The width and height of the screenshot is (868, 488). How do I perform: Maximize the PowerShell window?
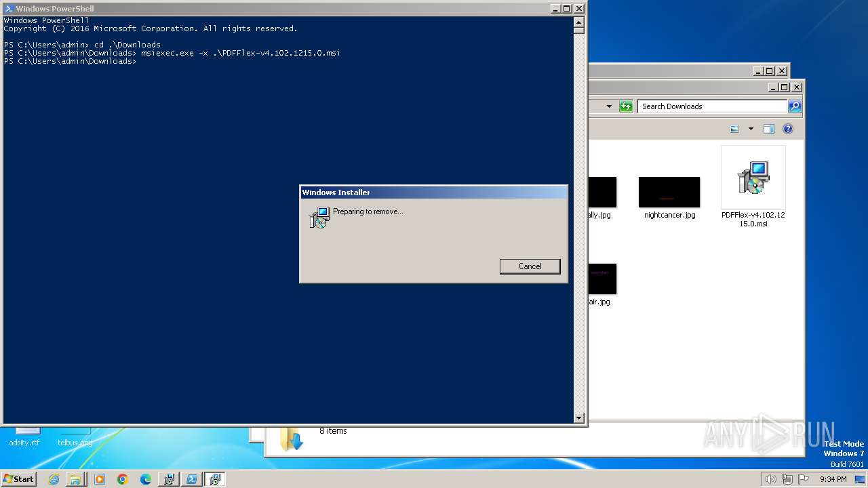[x=567, y=9]
